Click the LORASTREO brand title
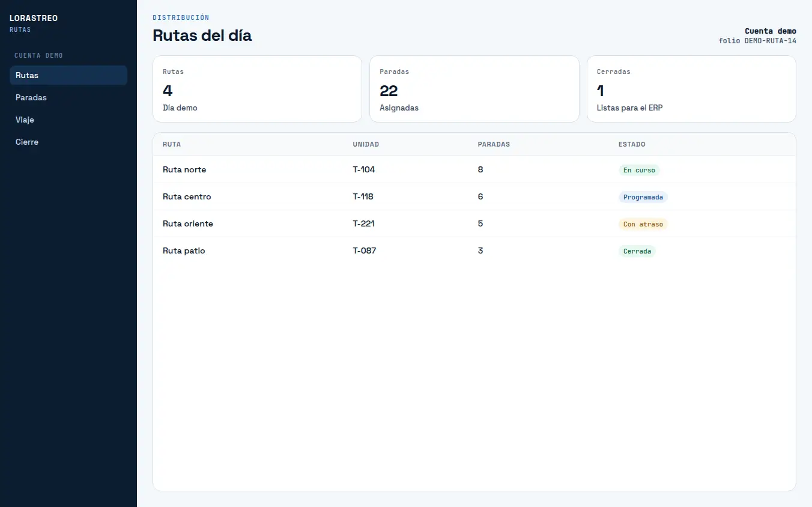Image resolution: width=812 pixels, height=507 pixels. point(34,18)
